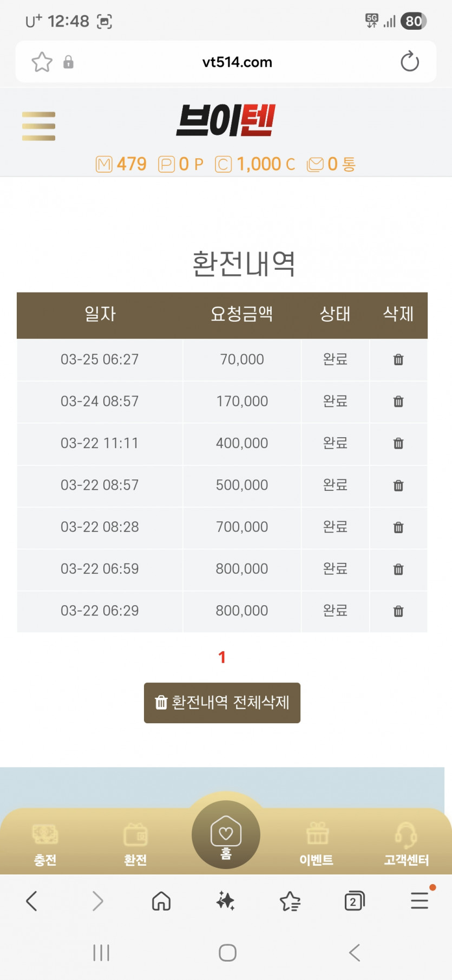
Task: Tap the round 홈 home button
Action: pos(226,835)
